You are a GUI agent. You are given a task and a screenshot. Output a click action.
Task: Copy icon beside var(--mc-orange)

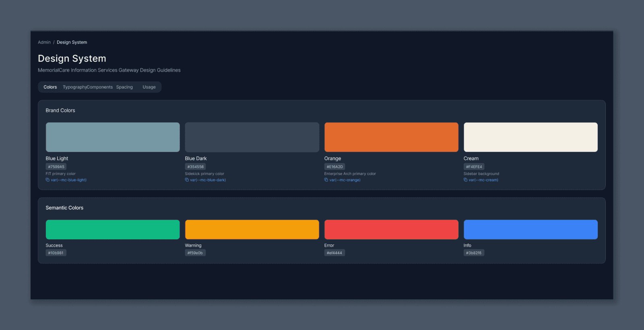point(326,180)
